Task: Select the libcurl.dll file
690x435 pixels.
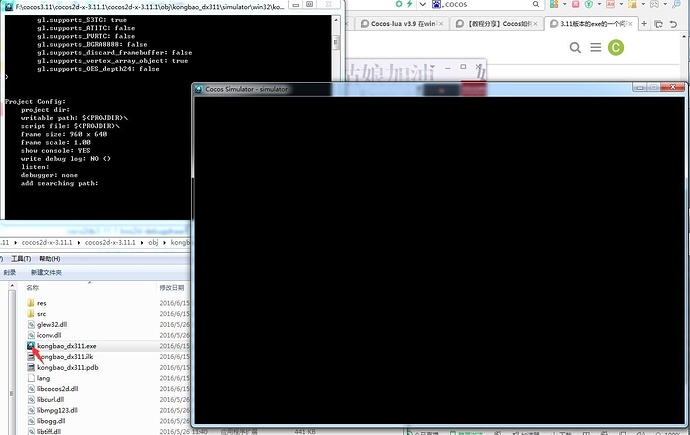Action: click(x=50, y=399)
